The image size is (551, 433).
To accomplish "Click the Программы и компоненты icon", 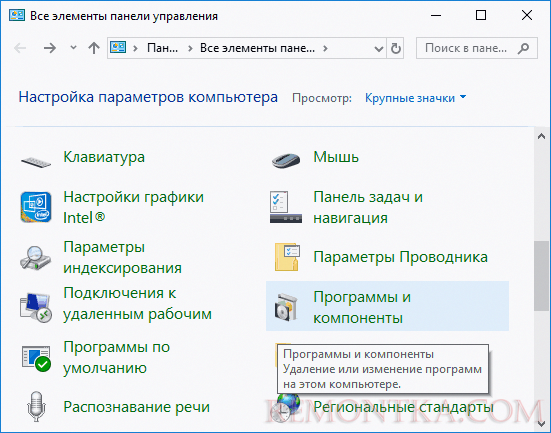I will [x=286, y=307].
